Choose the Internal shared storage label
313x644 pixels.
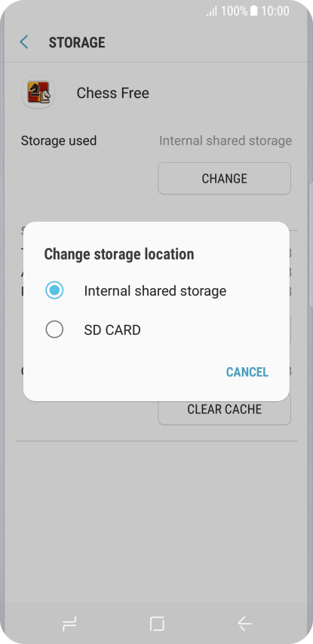155,291
